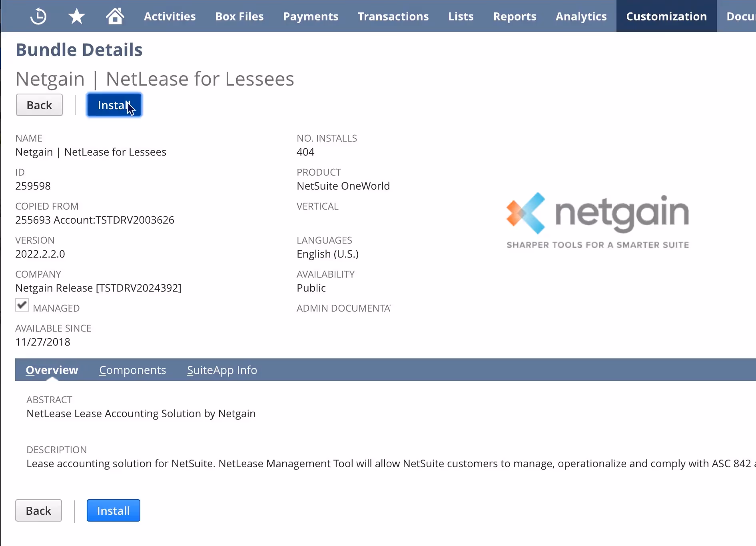Open the Customization menu
756x546 pixels.
coord(666,16)
